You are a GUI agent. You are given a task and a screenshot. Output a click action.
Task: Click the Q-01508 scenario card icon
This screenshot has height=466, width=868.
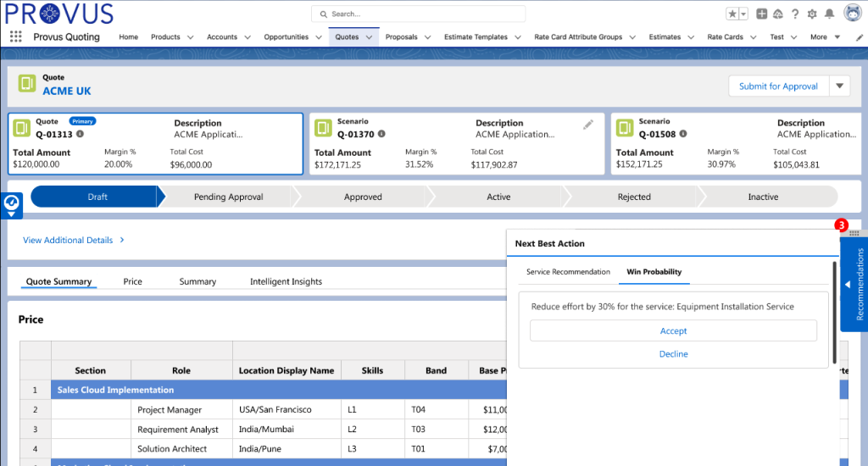(625, 128)
